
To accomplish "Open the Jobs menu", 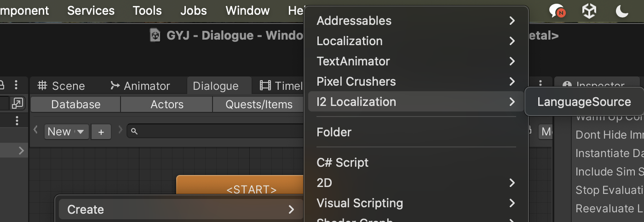I will (194, 11).
